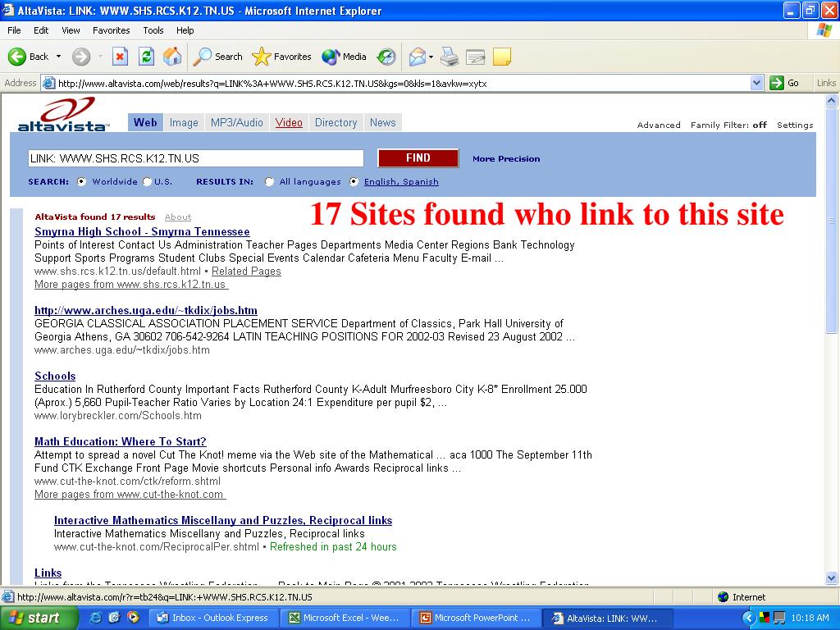This screenshot has height=630, width=840.
Task: Open Outlook Express quick launch icon
Action: tap(114, 618)
